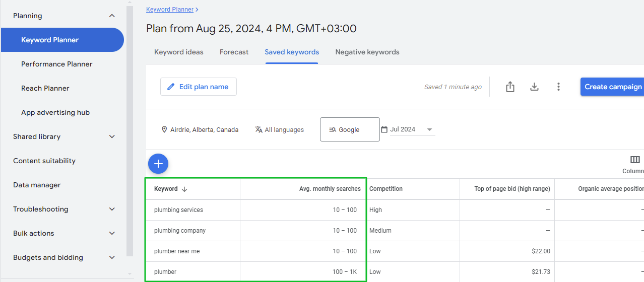Click the location pin icon beside Airdrie
This screenshot has height=282, width=644.
click(164, 129)
